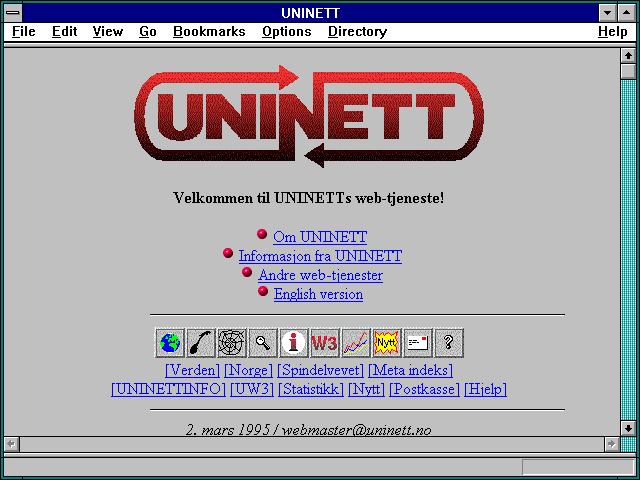Image resolution: width=640 pixels, height=480 pixels.
Task: Click the magnifying glass Meta indeks icon
Action: (263, 342)
